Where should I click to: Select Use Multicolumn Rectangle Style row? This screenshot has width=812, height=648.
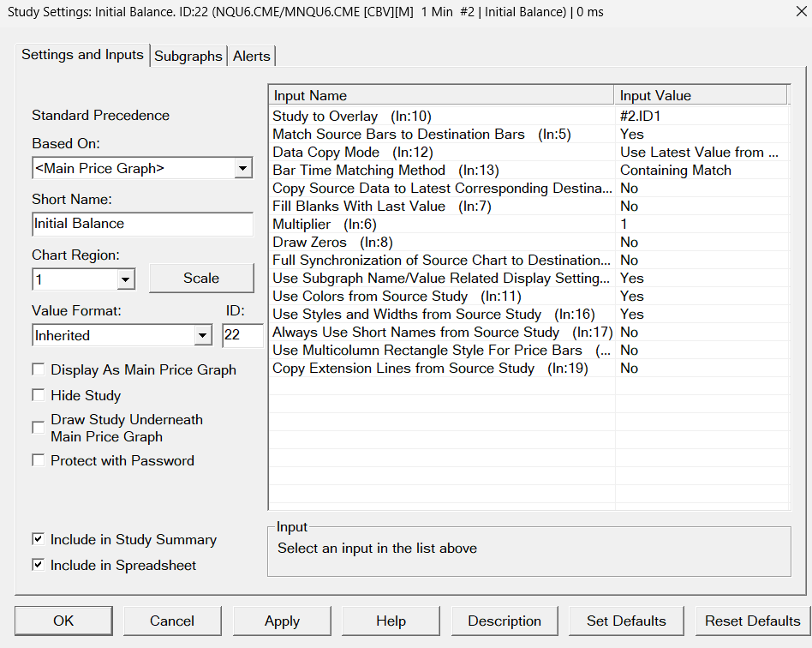click(x=529, y=350)
